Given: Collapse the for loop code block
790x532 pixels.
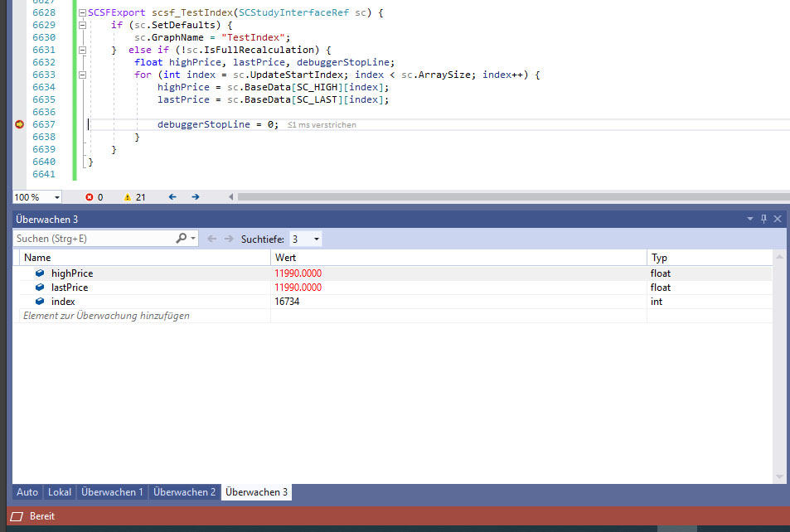Looking at the screenshot, I should click(81, 75).
